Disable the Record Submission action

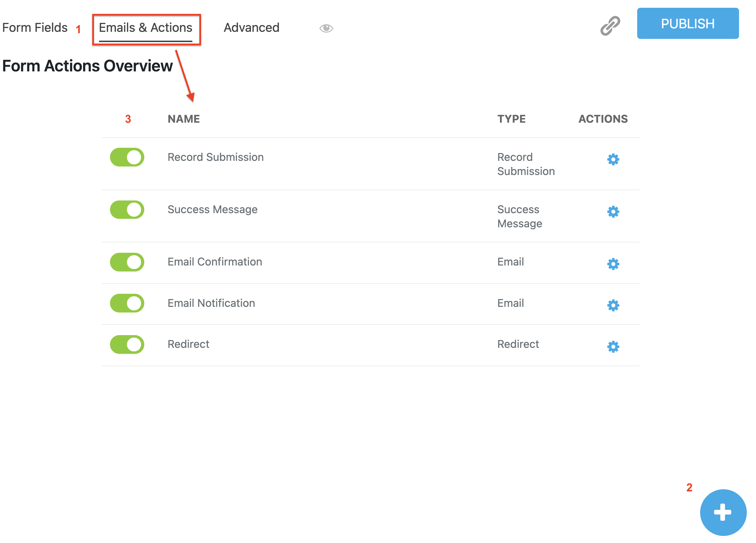click(127, 157)
